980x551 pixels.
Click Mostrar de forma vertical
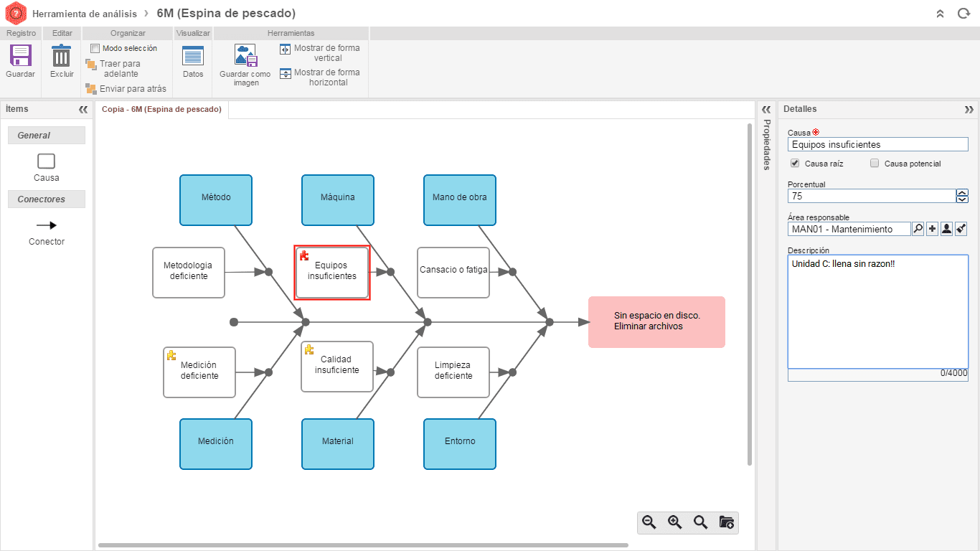point(320,52)
